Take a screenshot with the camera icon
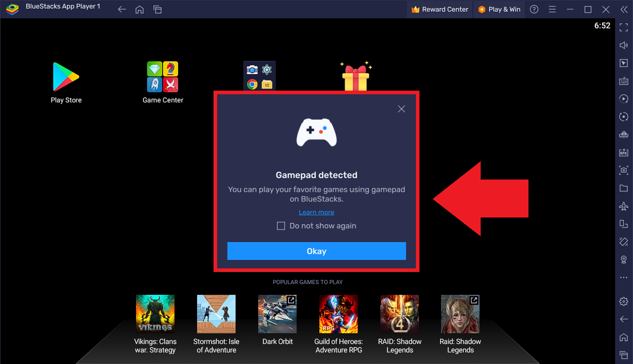This screenshot has height=364, width=633. coord(623,170)
